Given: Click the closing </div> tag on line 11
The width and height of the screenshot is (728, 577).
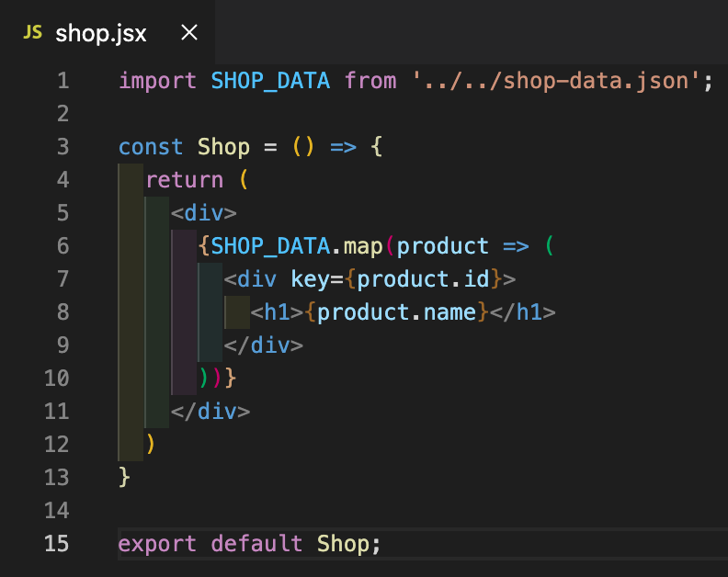Looking at the screenshot, I should pos(210,412).
